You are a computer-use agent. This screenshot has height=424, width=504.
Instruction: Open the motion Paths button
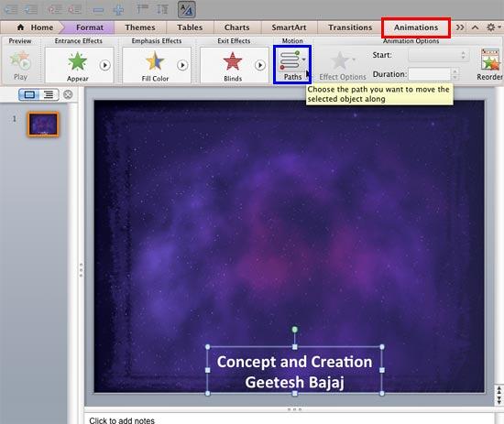pyautogui.click(x=292, y=65)
